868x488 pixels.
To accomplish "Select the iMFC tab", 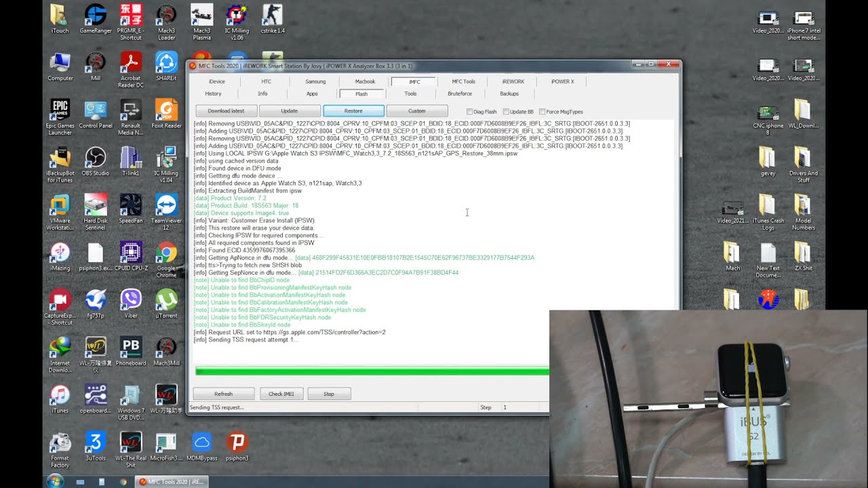I will pyautogui.click(x=414, y=81).
